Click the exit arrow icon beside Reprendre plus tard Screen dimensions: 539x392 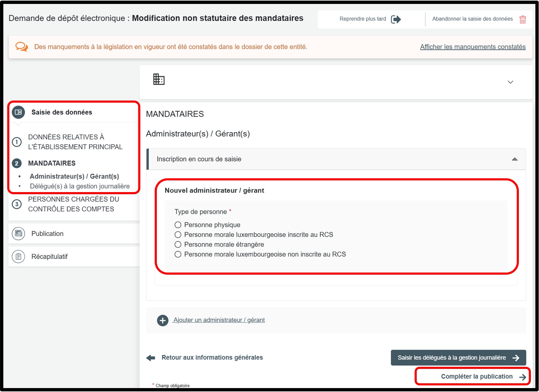[396, 20]
